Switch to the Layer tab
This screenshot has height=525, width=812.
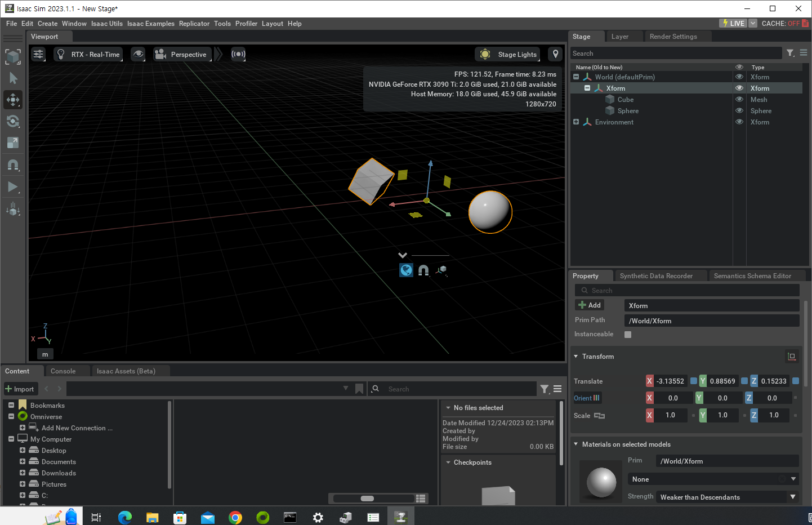tap(620, 37)
